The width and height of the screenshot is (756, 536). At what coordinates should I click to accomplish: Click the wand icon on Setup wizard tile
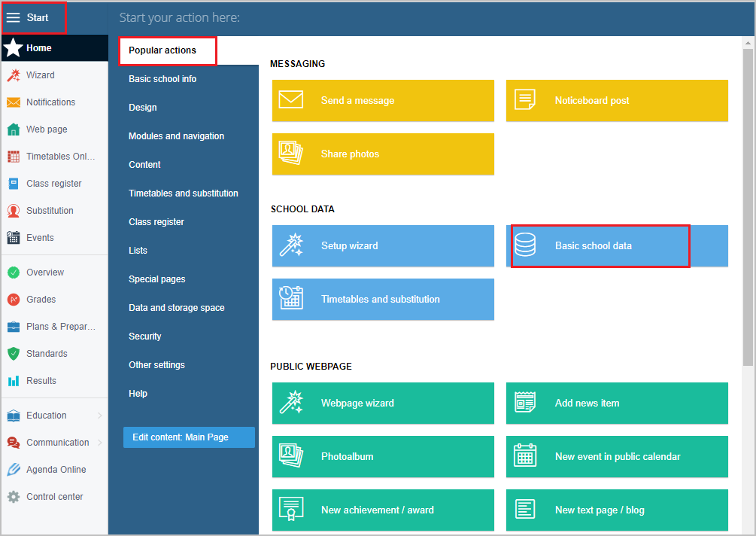point(291,245)
